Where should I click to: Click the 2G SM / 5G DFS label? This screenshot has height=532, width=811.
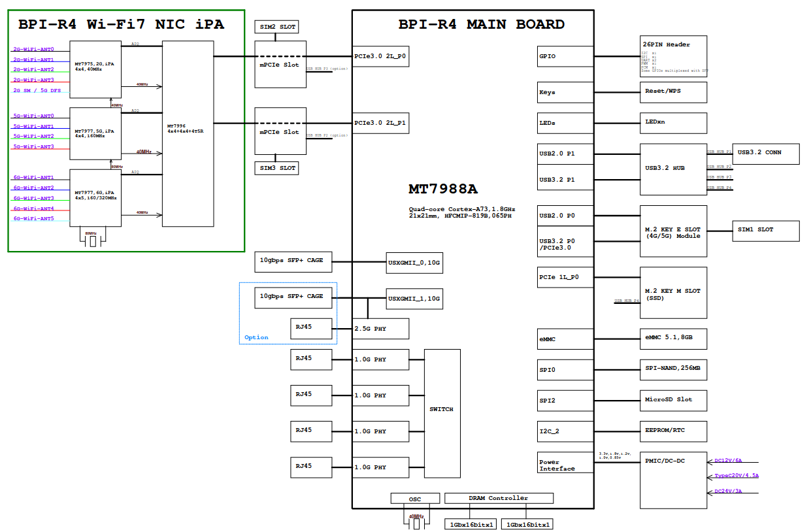(x=37, y=90)
